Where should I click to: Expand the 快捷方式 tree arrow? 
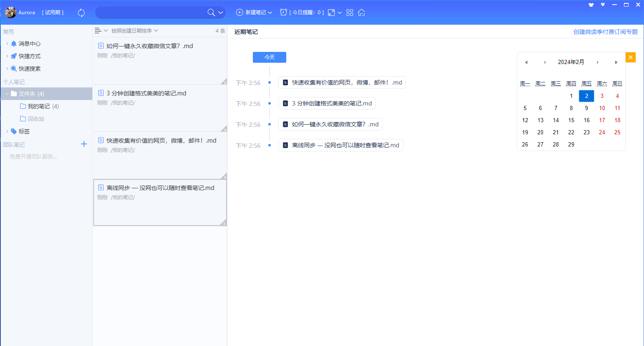[x=7, y=56]
